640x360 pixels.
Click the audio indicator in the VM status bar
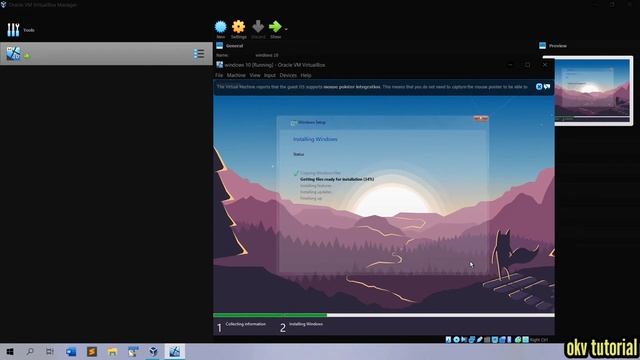click(x=464, y=340)
